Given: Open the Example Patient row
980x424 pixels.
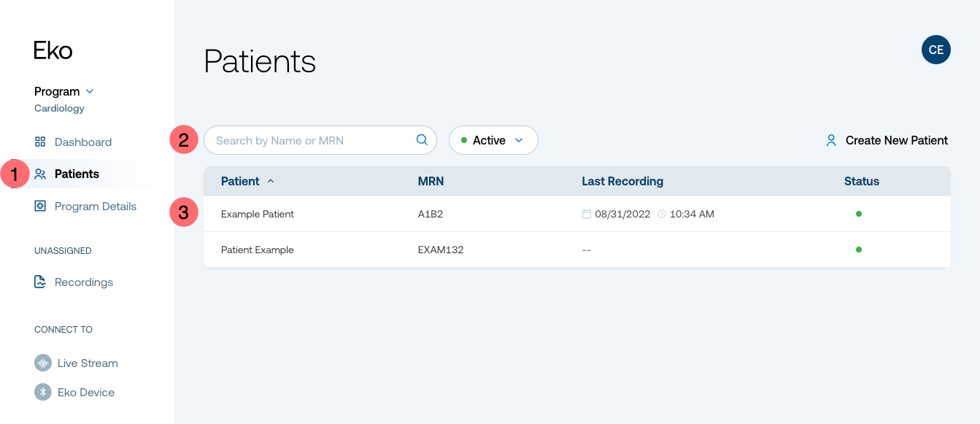Looking at the screenshot, I should [577, 214].
